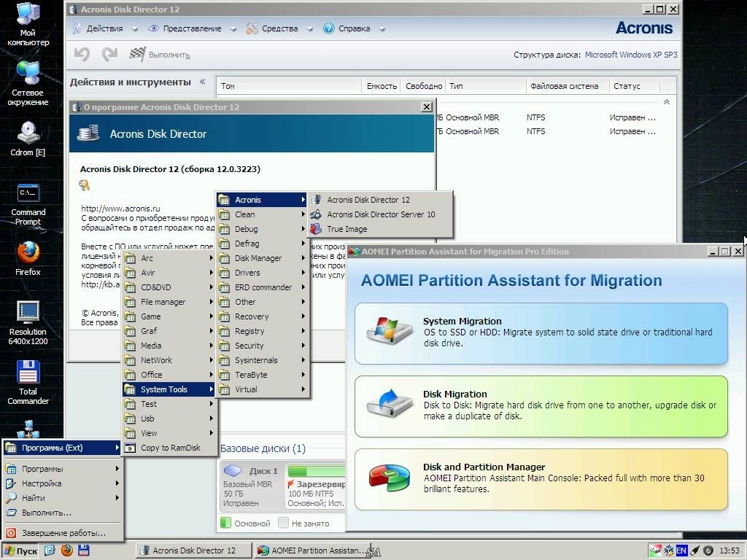747x560 pixels.
Task: Close the About Acronis Disk Director dialog
Action: click(x=427, y=107)
